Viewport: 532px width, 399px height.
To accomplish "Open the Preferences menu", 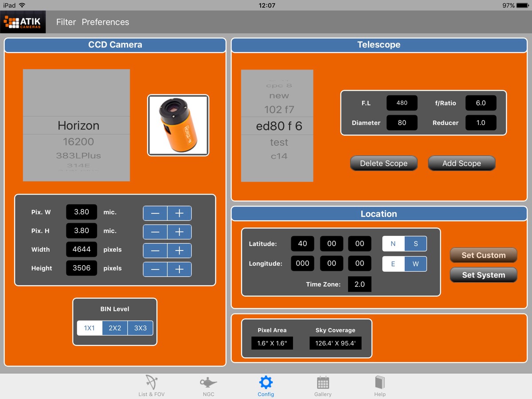I will pos(105,22).
